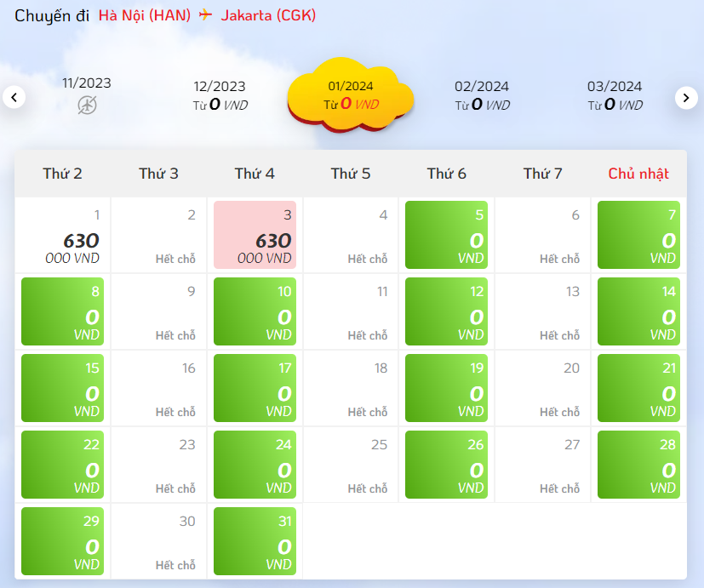Select the green cell for January 19

click(446, 388)
